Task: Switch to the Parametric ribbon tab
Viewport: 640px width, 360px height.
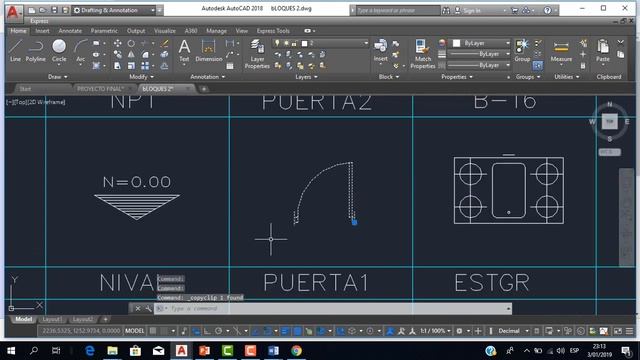Action: (104, 31)
